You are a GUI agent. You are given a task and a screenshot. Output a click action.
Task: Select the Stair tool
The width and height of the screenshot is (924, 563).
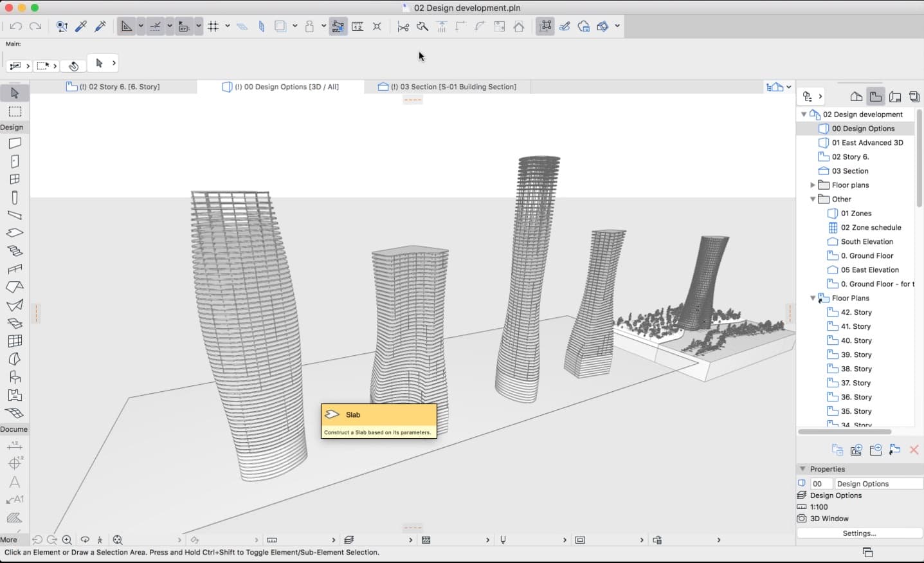click(15, 251)
